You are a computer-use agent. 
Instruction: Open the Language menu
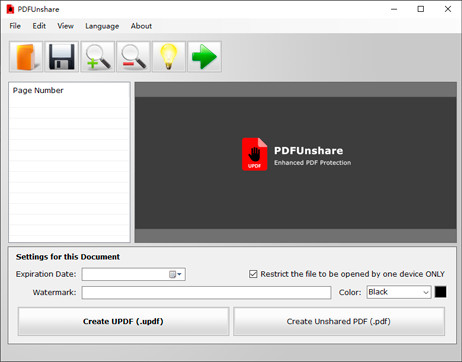point(102,26)
